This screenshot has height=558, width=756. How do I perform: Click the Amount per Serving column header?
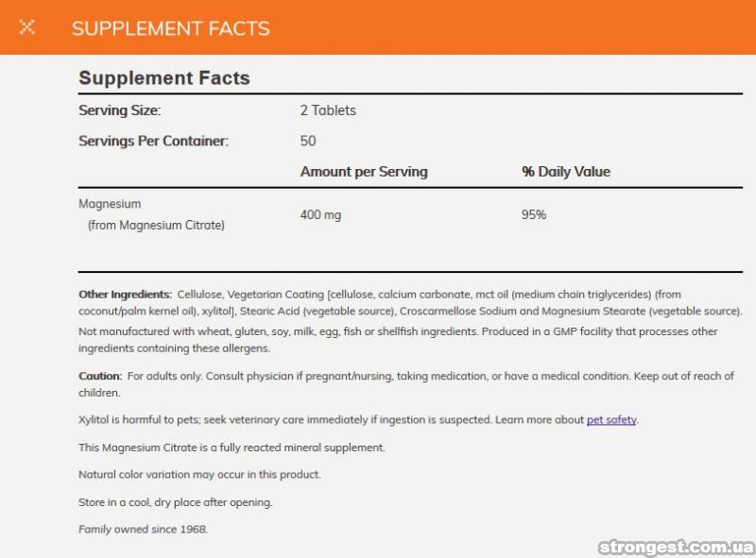(x=364, y=172)
